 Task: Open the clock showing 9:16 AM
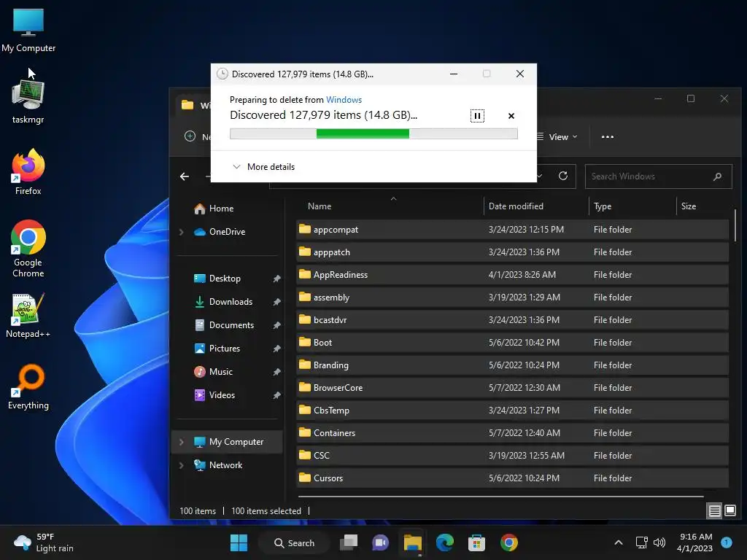[x=694, y=542]
